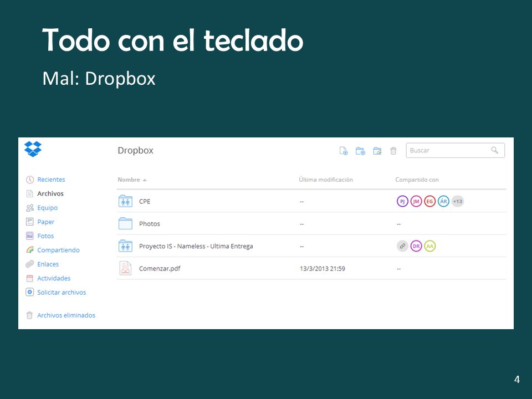Click the AA member avatar
Image resolution: width=532 pixels, height=399 pixels.
(430, 246)
